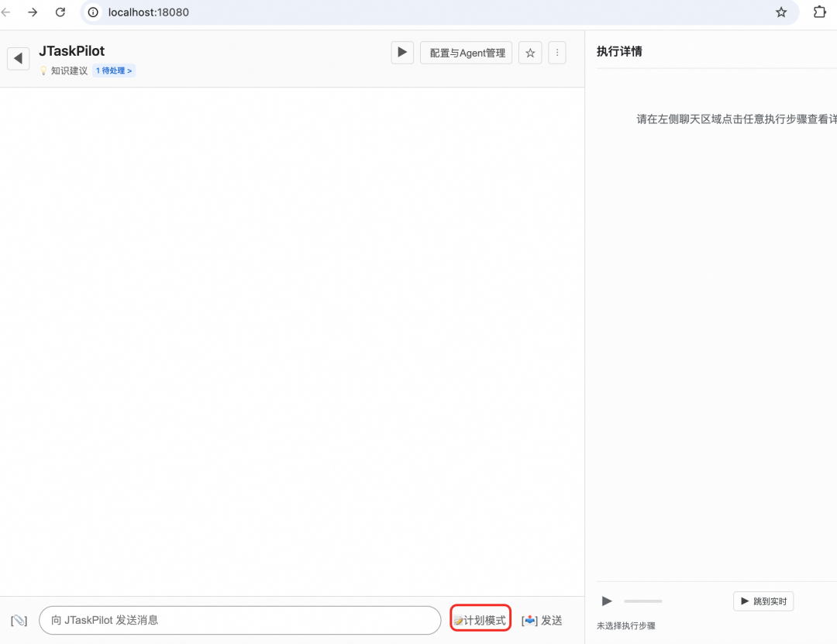The image size is (837, 644).
Task: Click the star favorite button in the header
Action: (530, 53)
